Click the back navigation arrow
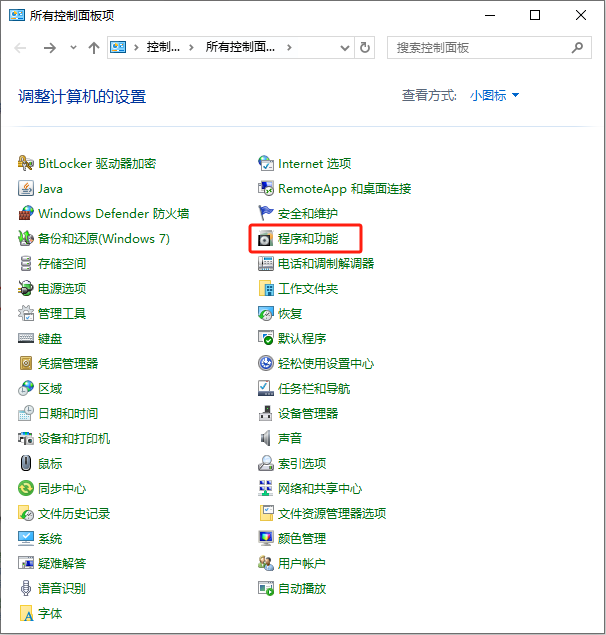 (x=20, y=48)
